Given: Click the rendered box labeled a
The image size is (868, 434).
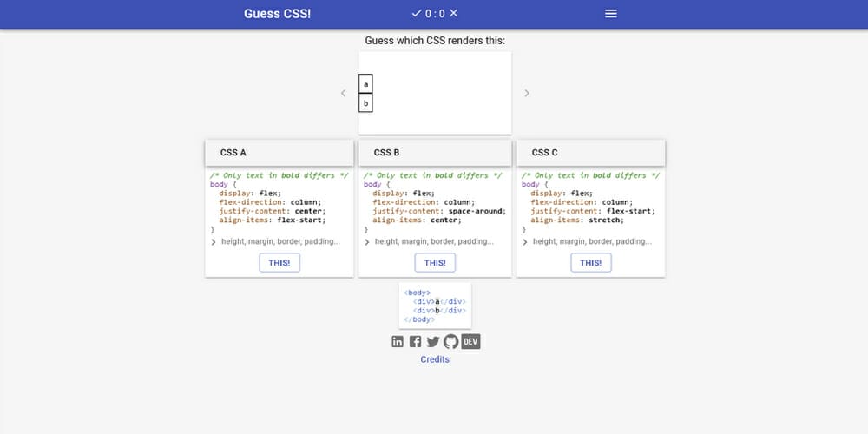Looking at the screenshot, I should [366, 84].
